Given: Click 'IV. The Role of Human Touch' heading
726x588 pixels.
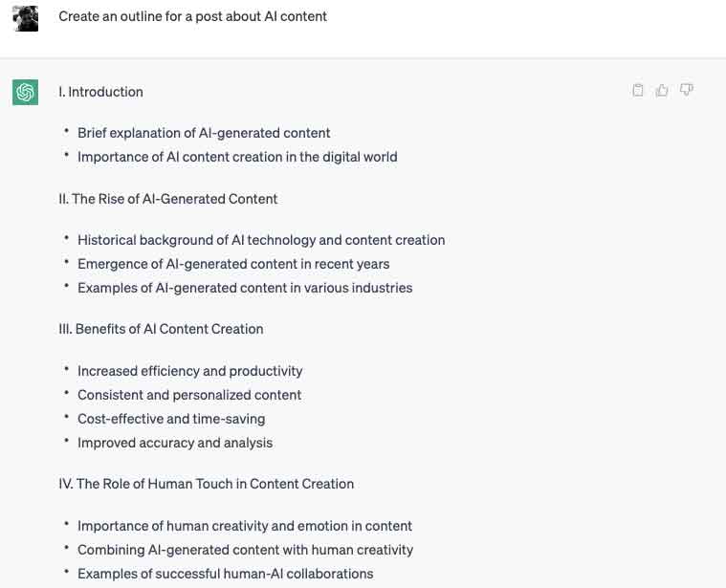Looking at the screenshot, I should pos(207,484).
